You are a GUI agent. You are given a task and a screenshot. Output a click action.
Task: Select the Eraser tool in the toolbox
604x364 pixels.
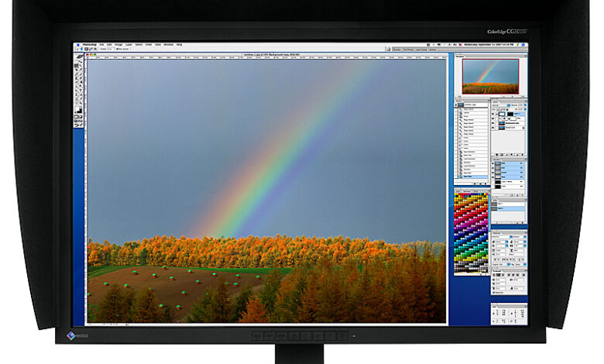tap(76, 82)
